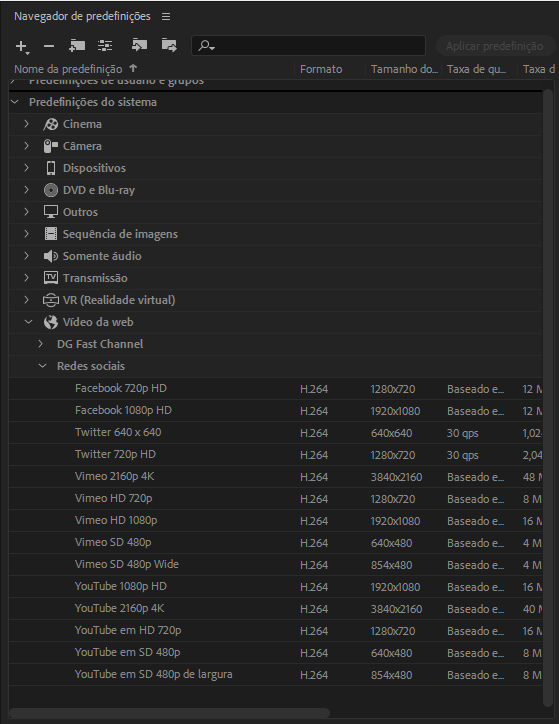The image size is (559, 724).
Task: Click the Redes sociais group label
Action: coord(91,366)
